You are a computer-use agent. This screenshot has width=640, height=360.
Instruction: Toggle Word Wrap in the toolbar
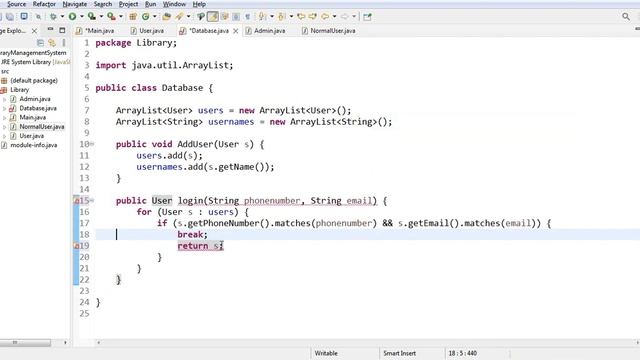(224, 17)
